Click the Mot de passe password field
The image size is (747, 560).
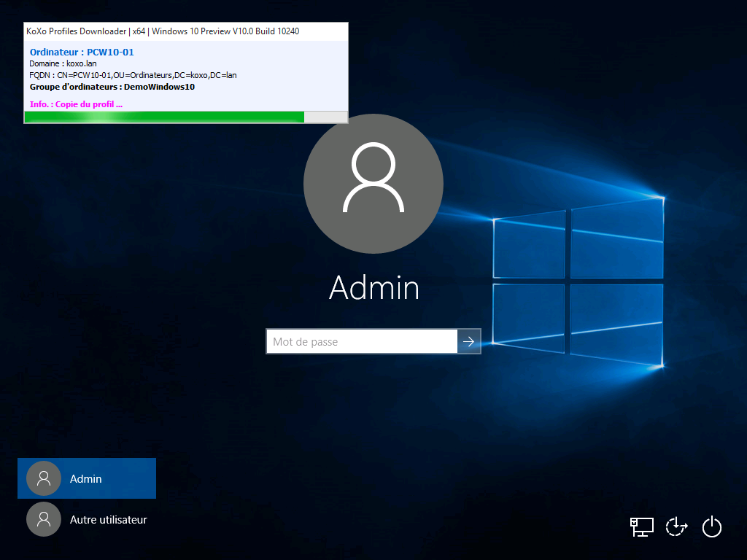pyautogui.click(x=362, y=341)
